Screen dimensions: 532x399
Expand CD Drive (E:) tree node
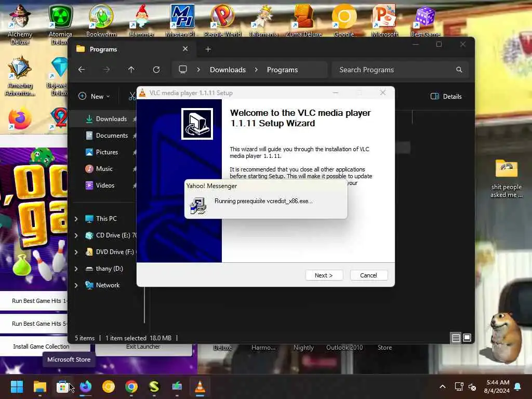(76, 235)
